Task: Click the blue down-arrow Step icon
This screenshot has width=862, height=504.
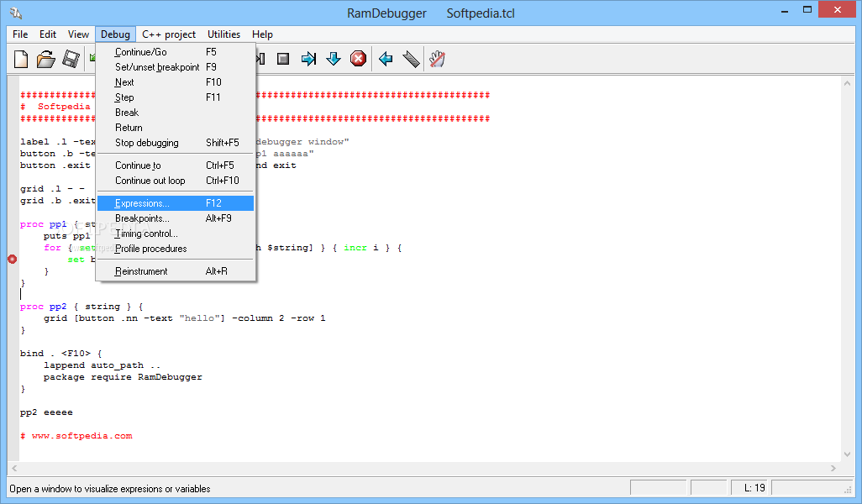Action: pos(334,59)
